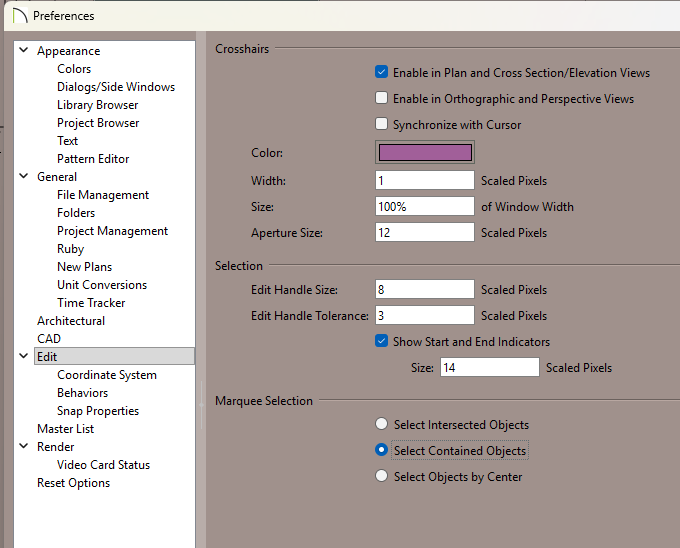680x548 pixels.
Task: Click the crosshair Width input field
Action: click(x=424, y=181)
